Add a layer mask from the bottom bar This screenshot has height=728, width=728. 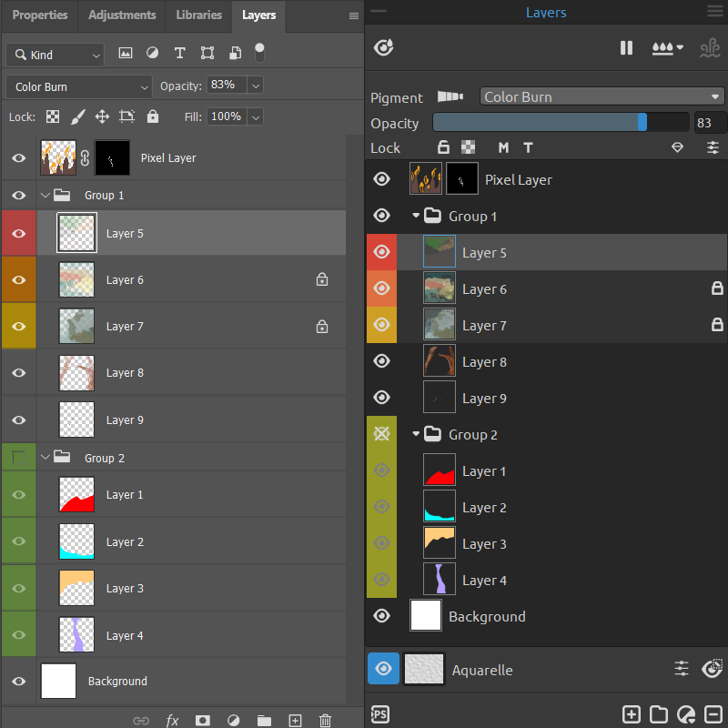pos(203,720)
